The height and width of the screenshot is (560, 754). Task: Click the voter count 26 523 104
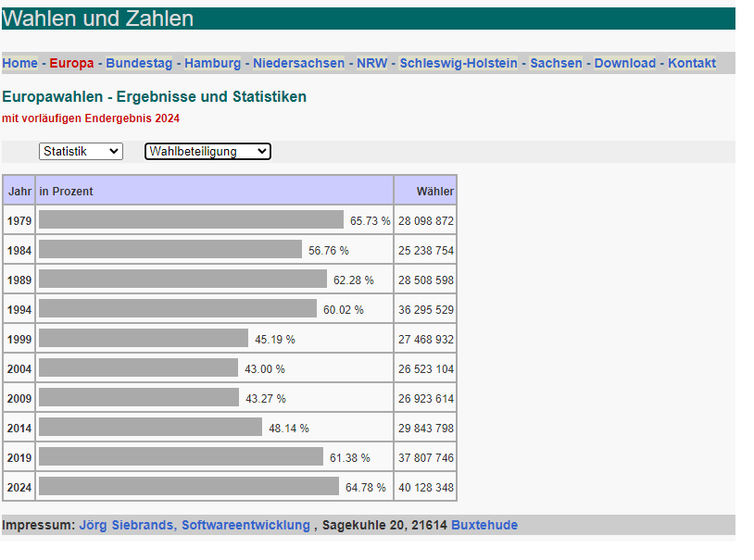426,369
